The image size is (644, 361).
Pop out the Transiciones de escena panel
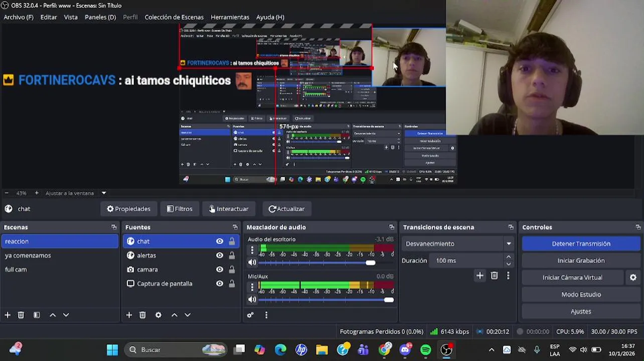tap(511, 227)
